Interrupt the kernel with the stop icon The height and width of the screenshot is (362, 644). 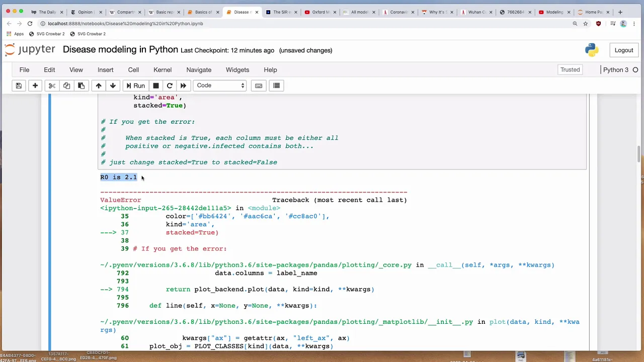pos(156,85)
